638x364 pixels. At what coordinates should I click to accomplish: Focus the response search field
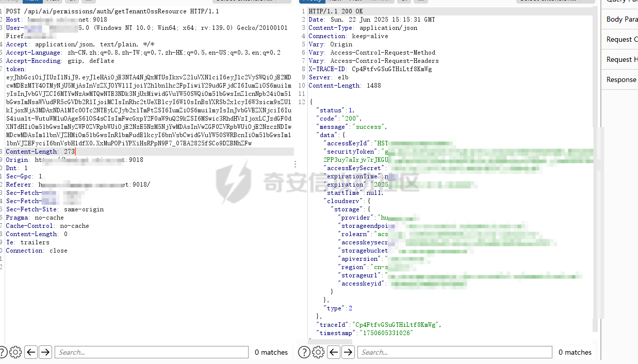(454, 352)
